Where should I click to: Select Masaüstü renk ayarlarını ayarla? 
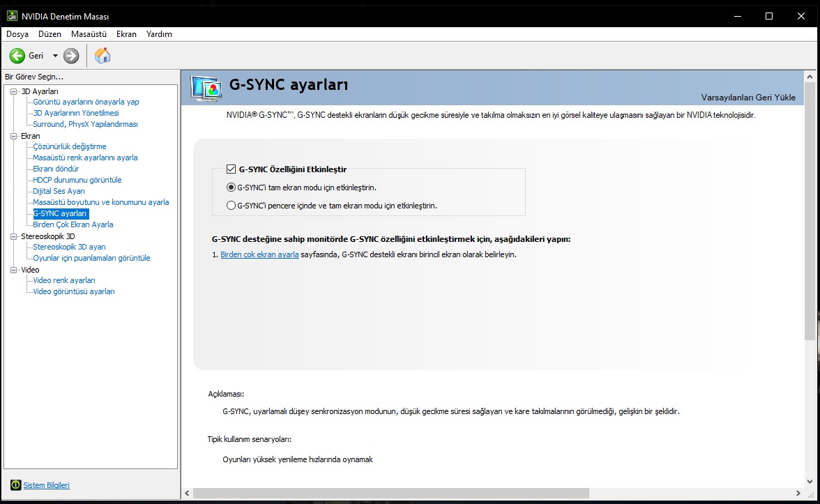point(85,158)
